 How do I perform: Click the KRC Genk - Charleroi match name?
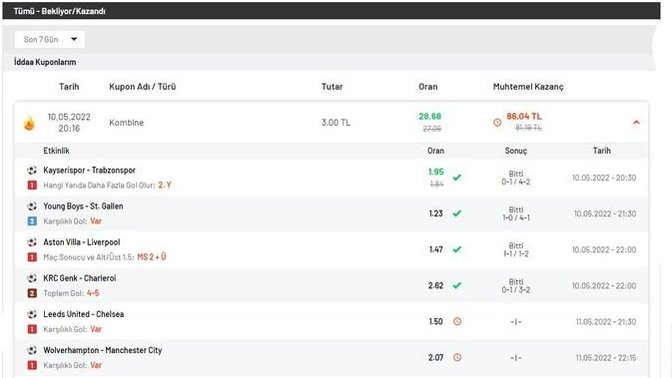coord(80,278)
